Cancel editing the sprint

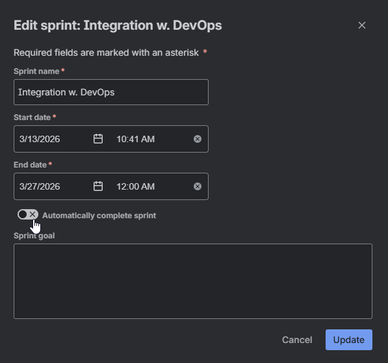click(297, 340)
